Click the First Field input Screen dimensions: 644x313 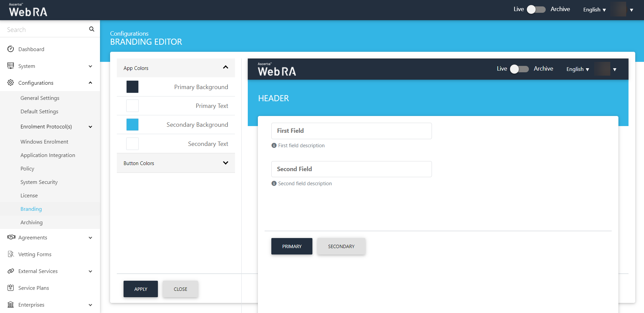[351, 131]
